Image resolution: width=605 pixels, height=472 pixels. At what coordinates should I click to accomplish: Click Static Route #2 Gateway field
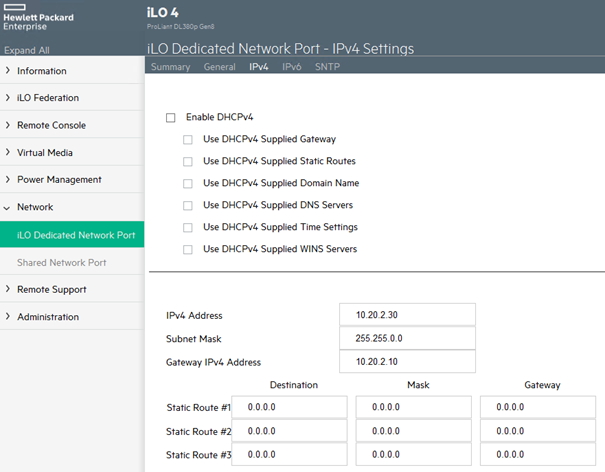coord(538,431)
